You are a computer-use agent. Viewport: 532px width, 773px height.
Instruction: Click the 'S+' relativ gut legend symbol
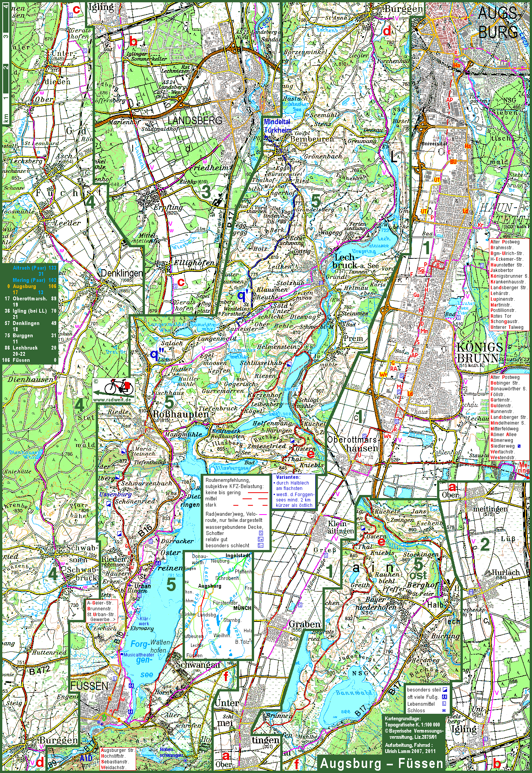point(261,540)
